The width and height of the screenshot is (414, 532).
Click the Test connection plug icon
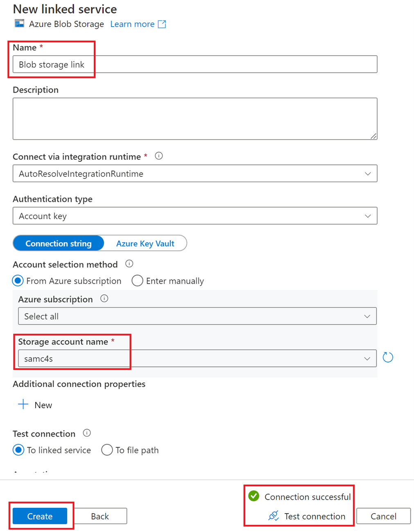tap(274, 516)
